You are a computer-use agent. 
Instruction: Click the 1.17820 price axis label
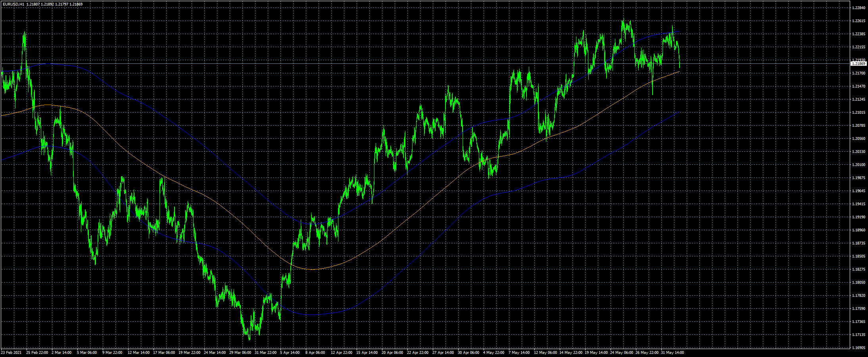[858, 296]
